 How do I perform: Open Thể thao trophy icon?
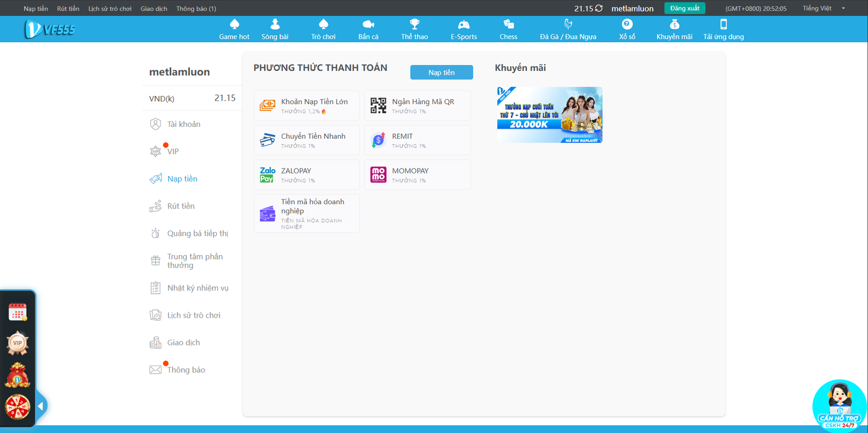[414, 24]
